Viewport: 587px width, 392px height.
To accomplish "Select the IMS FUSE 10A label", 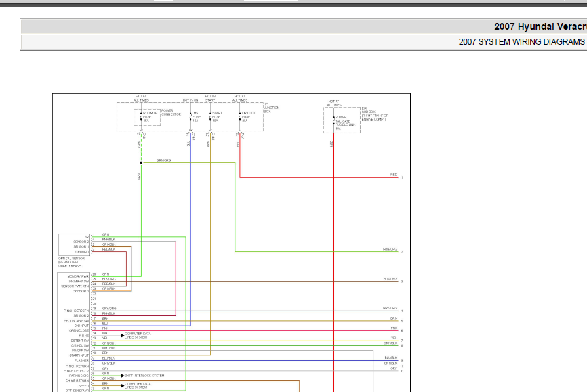I will coord(195,116).
